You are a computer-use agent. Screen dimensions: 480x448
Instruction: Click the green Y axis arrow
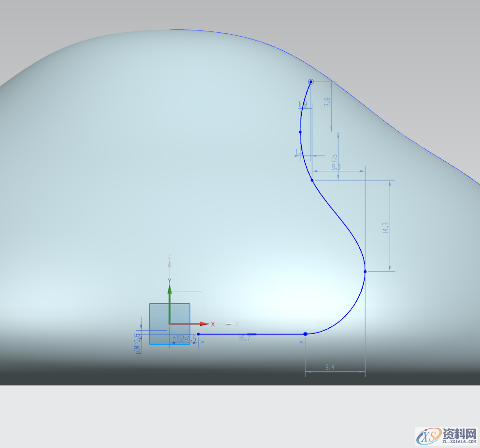point(169,289)
